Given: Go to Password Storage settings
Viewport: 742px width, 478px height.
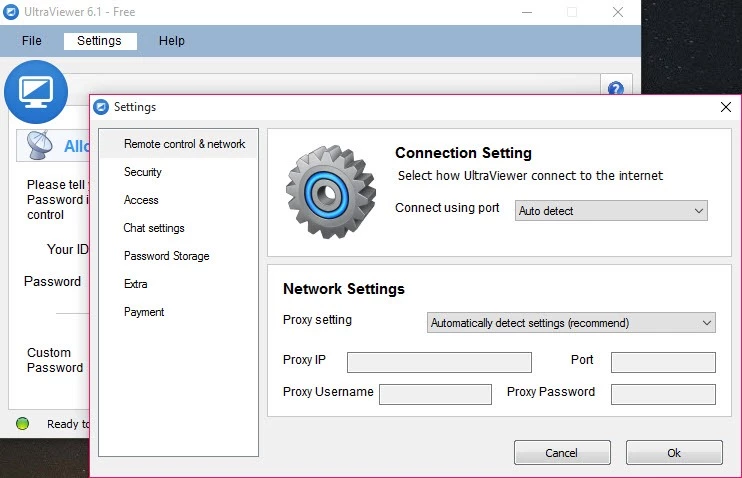Looking at the screenshot, I should 166,256.
